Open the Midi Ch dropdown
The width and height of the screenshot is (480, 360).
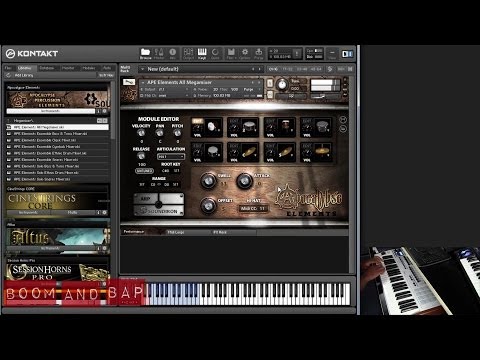point(164,96)
